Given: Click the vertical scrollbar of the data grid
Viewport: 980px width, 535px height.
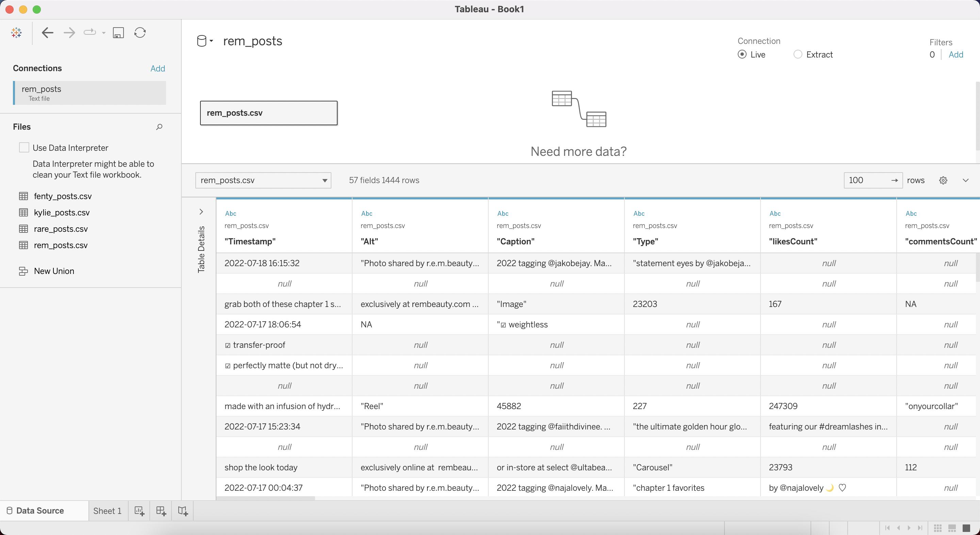Looking at the screenshot, I should 978,267.
